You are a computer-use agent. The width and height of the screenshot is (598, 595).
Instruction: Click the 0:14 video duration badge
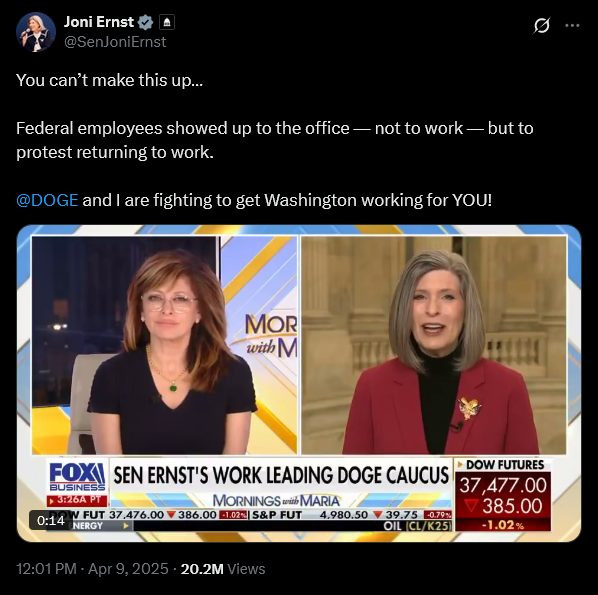pyautogui.click(x=50, y=520)
